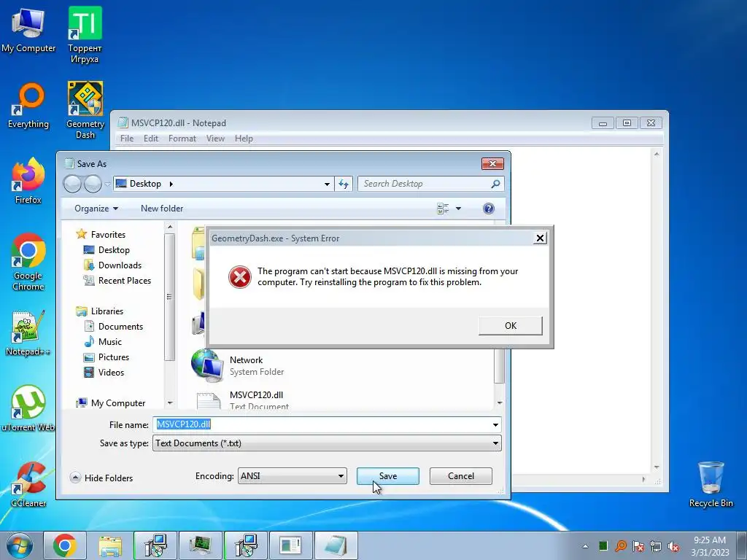This screenshot has height=560, width=747.
Task: Open the taskbar clock and date
Action: point(710,545)
